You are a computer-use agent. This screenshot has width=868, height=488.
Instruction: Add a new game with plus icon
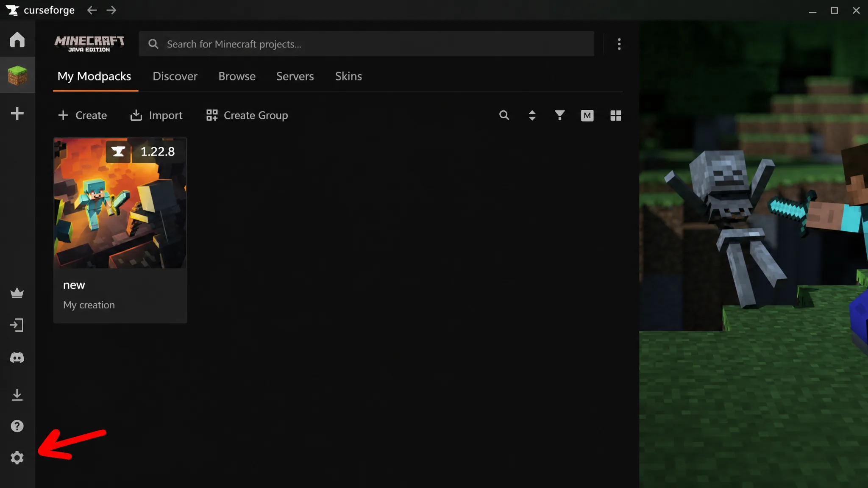(17, 114)
